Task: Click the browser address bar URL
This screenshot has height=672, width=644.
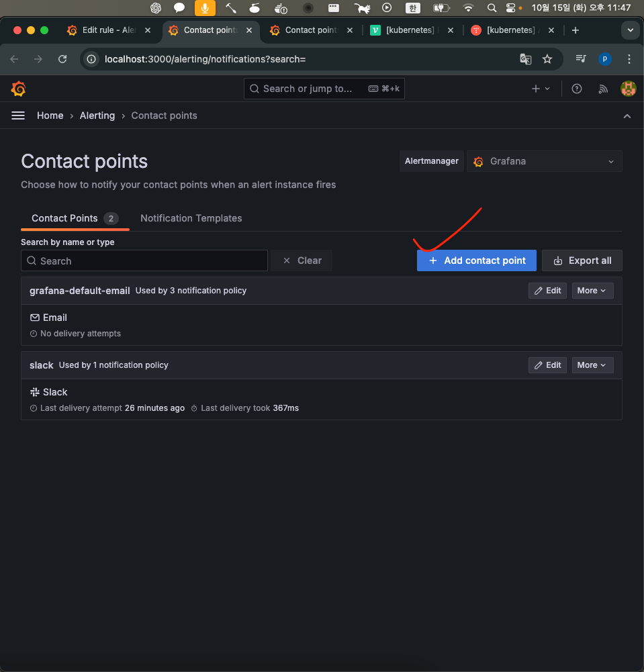Action: [205, 59]
